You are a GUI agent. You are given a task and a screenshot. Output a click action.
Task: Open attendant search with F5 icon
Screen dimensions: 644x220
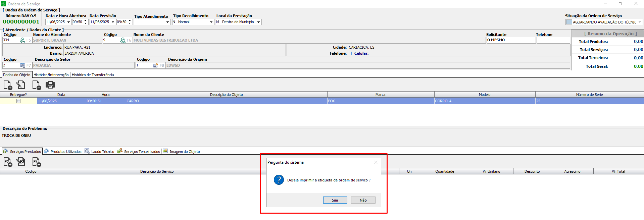pos(22,40)
